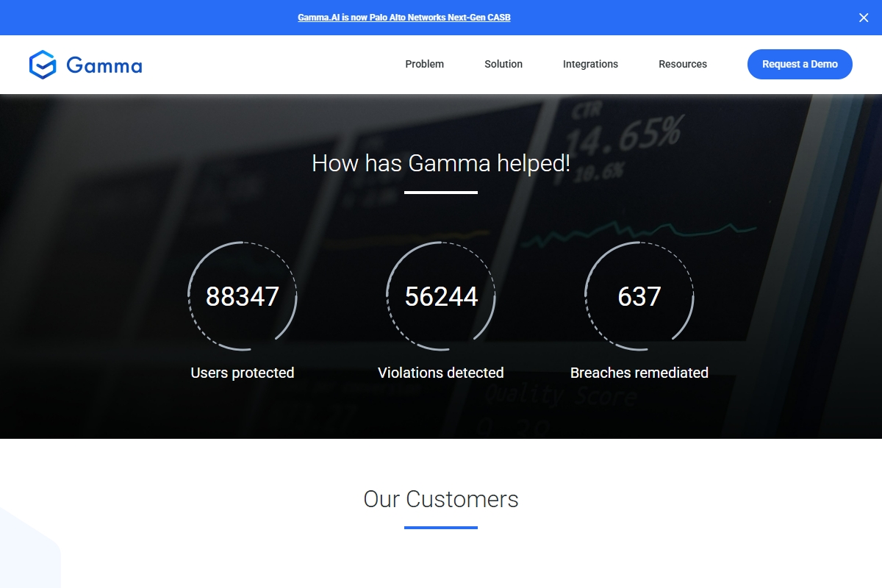Click the Gamma wordmark in the header
Viewport: 882px width, 588px height.
click(104, 65)
